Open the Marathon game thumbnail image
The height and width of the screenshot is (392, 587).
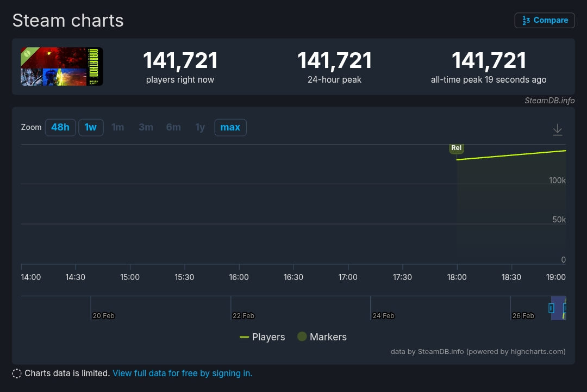62,67
